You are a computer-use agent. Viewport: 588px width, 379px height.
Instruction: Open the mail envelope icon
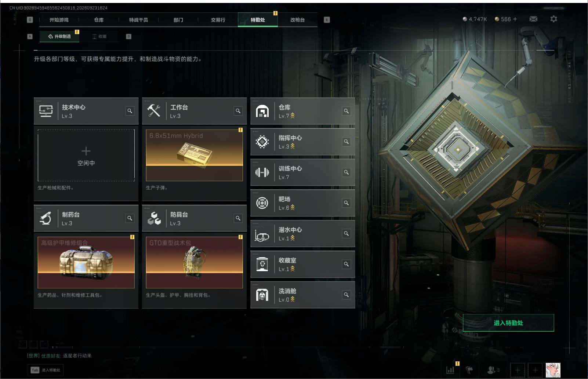pyautogui.click(x=533, y=19)
